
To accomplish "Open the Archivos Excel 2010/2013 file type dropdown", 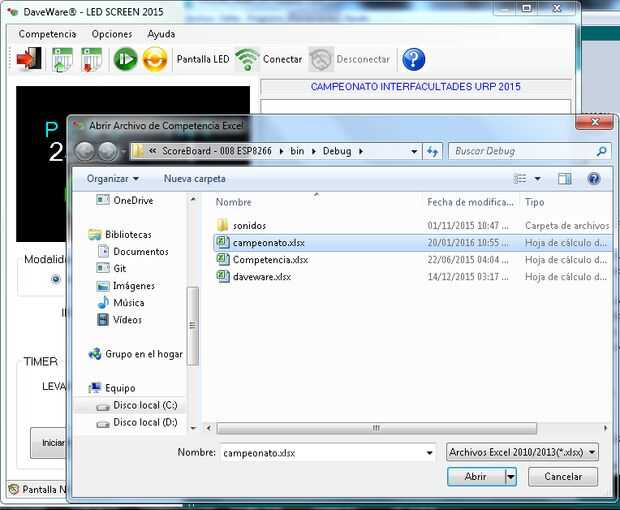I will coord(522,452).
